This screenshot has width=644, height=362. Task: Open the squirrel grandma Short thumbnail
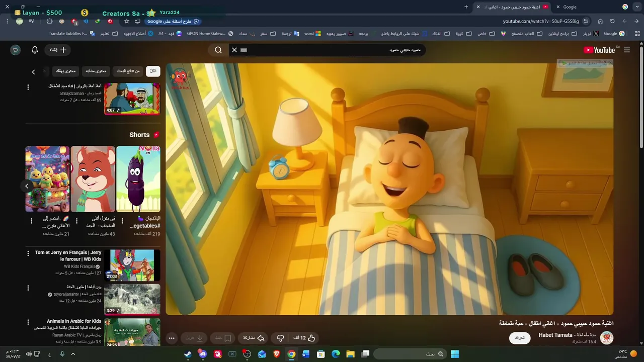(x=93, y=179)
